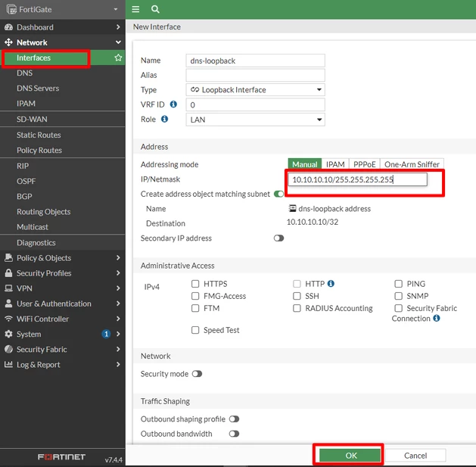This screenshot has width=476, height=467.
Task: Expand the Log & Report chevron
Action: 118,364
